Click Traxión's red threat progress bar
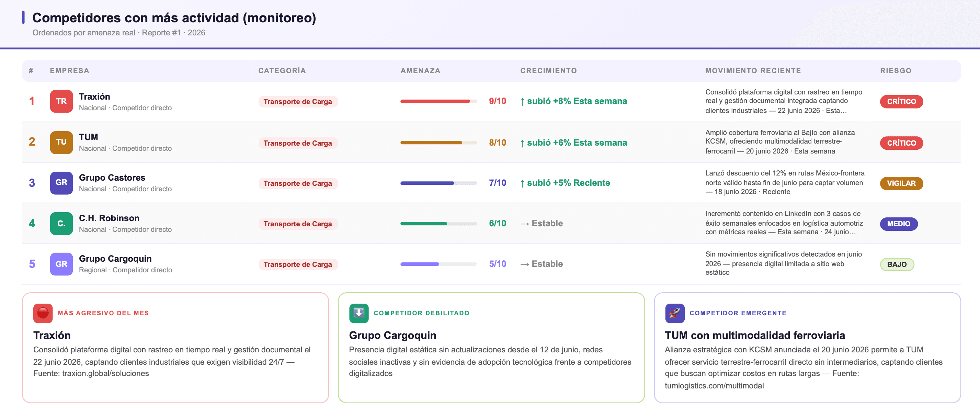Screen dimensions: 980x408 [x=438, y=101]
